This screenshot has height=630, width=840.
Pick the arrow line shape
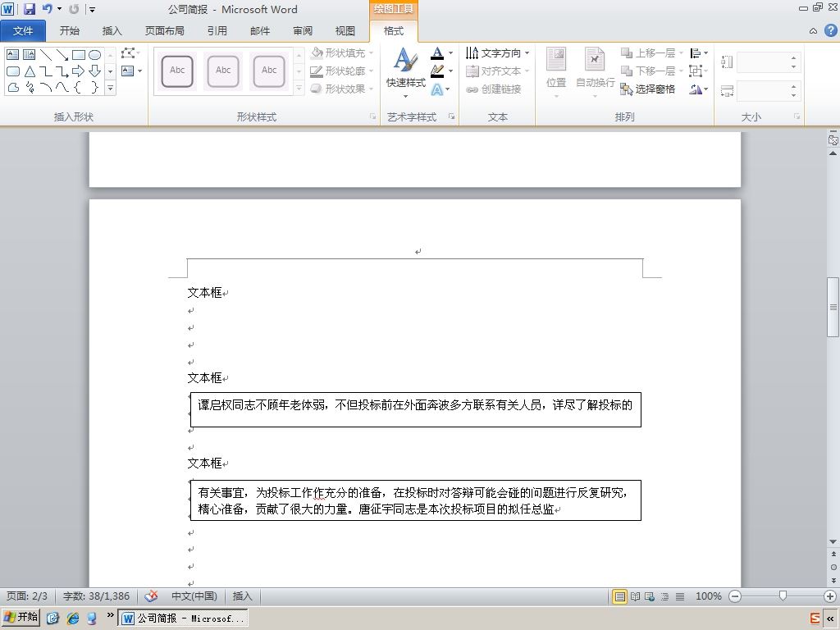(x=62, y=55)
